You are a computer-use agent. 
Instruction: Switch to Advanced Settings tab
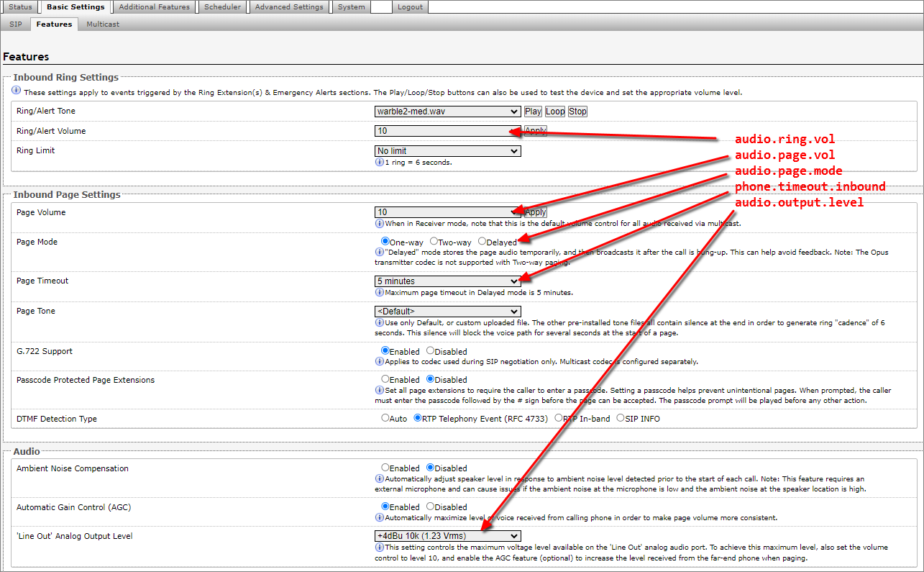point(289,7)
